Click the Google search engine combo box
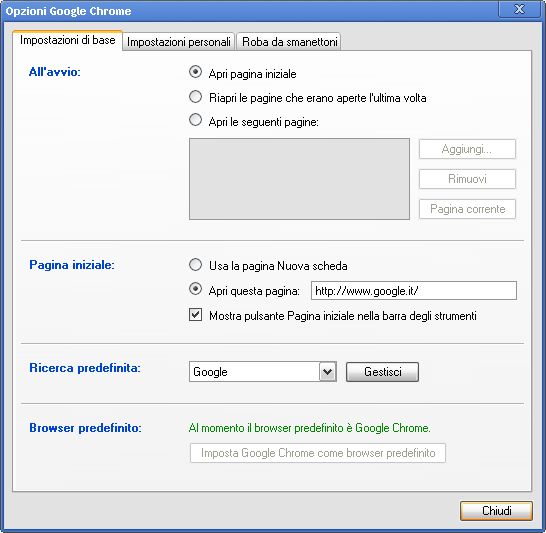Screen dimensions: 546x533 263,371
